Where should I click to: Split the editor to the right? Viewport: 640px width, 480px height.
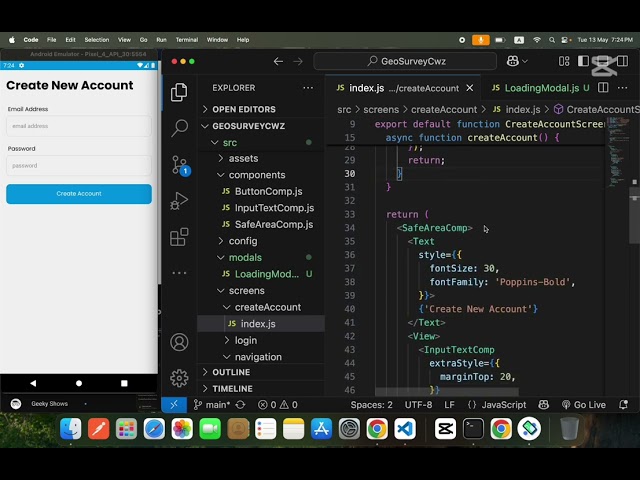[x=603, y=87]
